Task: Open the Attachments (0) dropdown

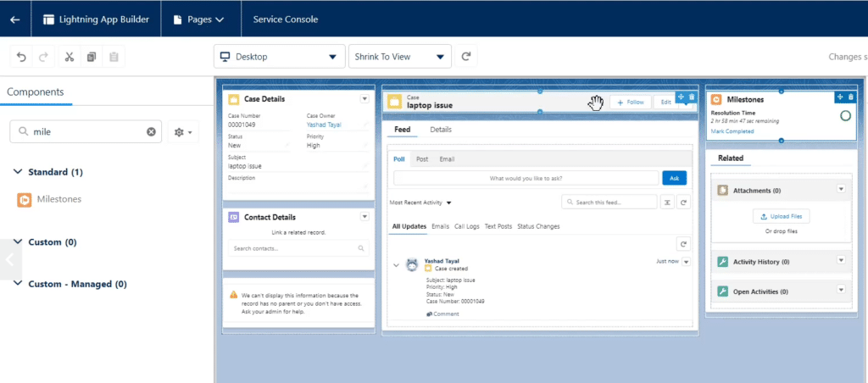Action: (x=841, y=189)
